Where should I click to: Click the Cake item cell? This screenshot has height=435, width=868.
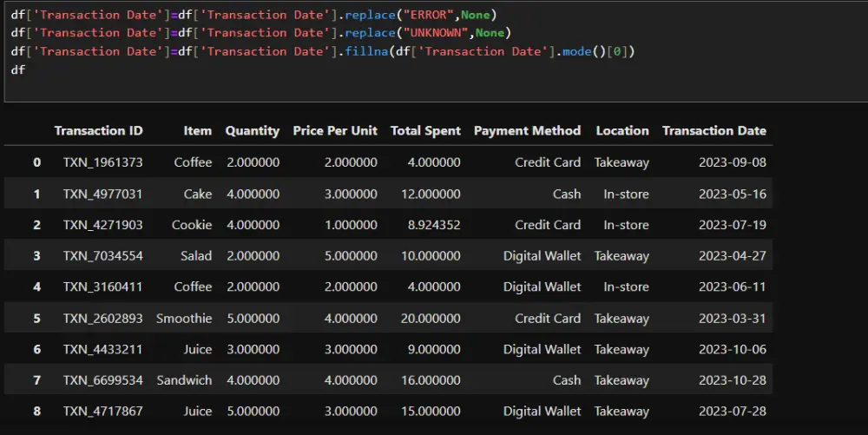[x=198, y=194]
